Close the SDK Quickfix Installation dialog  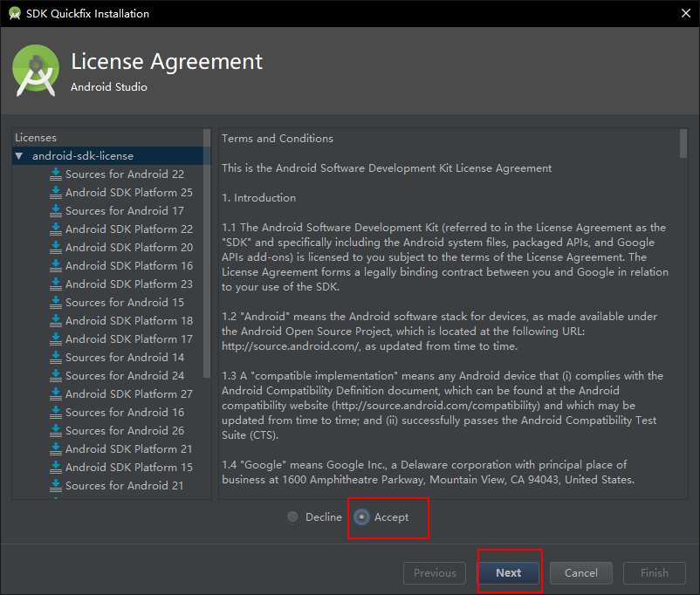click(686, 13)
